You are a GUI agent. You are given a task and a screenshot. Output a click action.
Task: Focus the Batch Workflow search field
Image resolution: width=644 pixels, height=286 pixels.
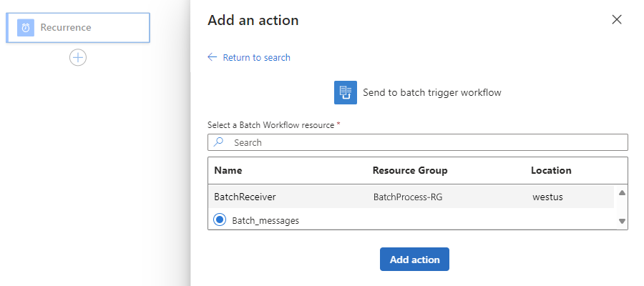coord(422,142)
